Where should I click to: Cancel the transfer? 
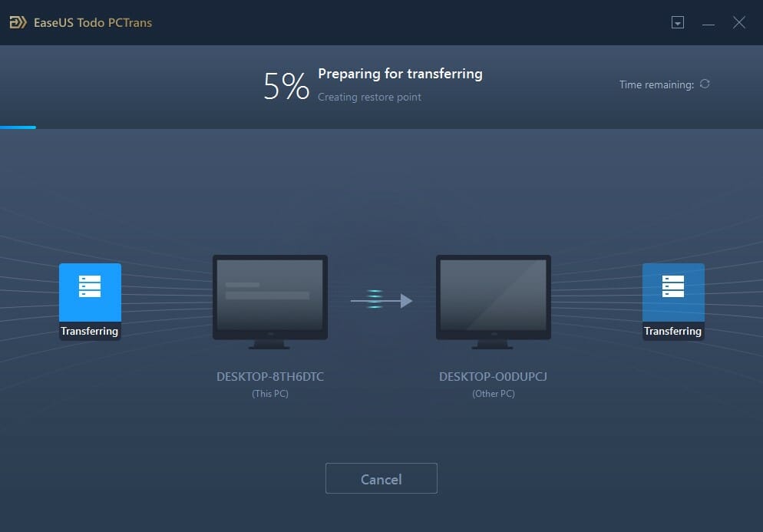tap(381, 478)
